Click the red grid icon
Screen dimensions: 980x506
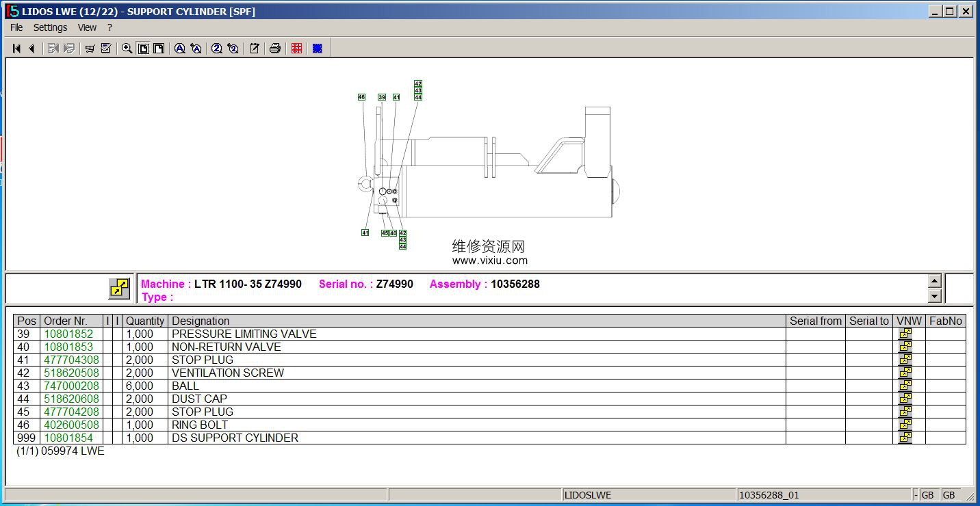[296, 49]
